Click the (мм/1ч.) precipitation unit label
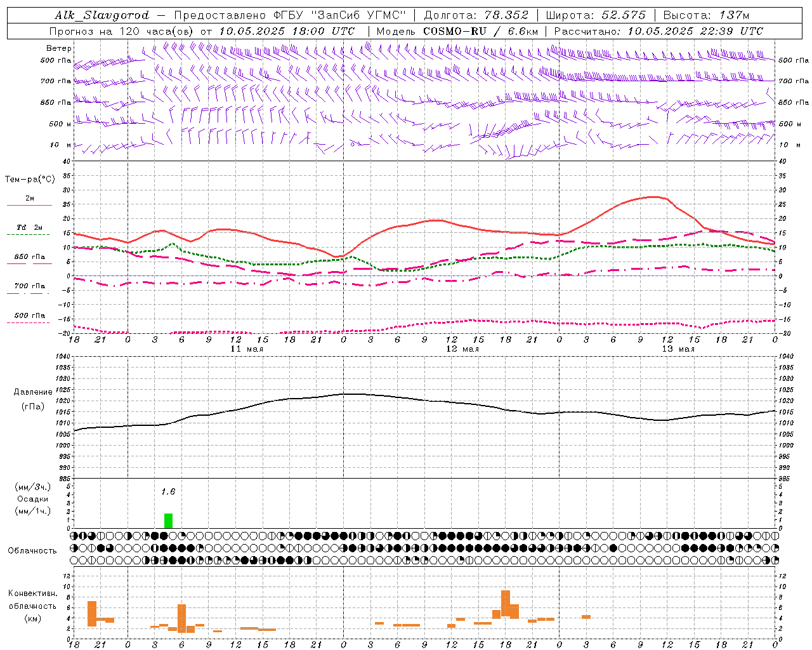812x650 pixels. [33, 511]
